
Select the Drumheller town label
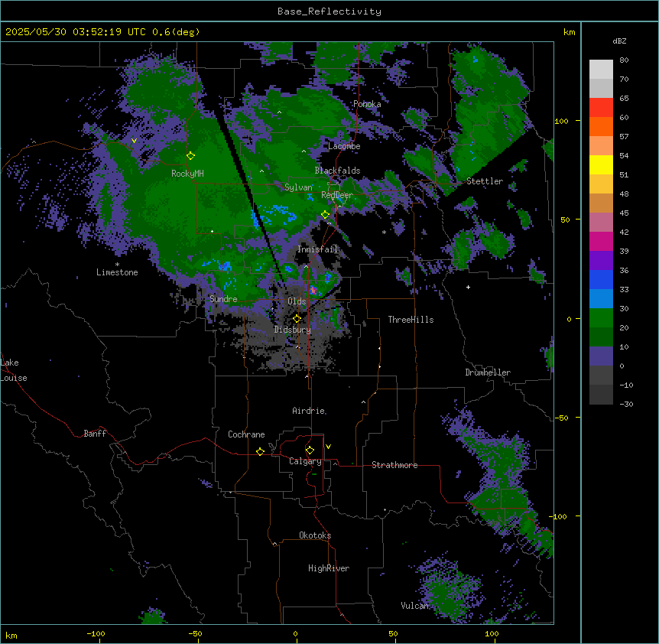[x=488, y=372]
